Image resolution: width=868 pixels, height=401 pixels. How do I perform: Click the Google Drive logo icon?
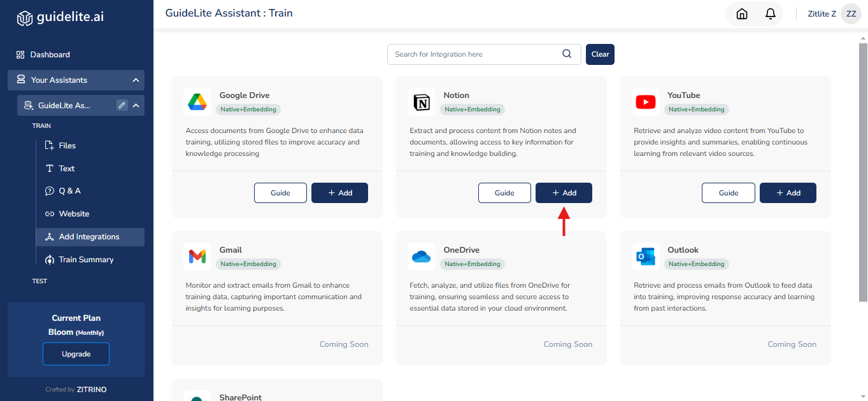tap(197, 102)
